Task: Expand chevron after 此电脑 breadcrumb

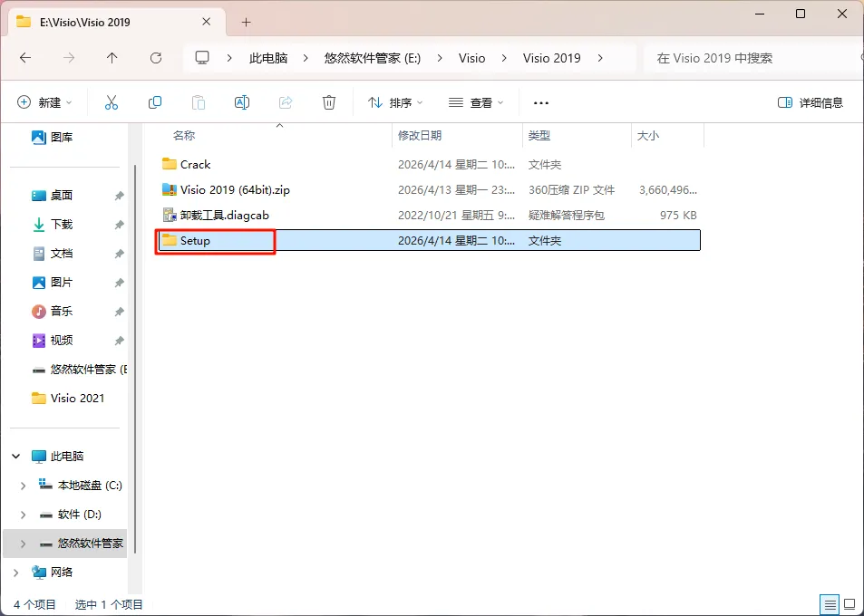Action: tap(306, 58)
